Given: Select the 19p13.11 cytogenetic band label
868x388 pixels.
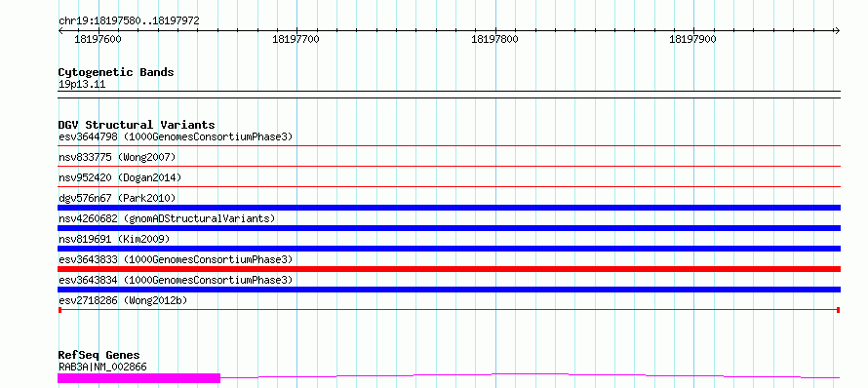Looking at the screenshot, I should [81, 85].
